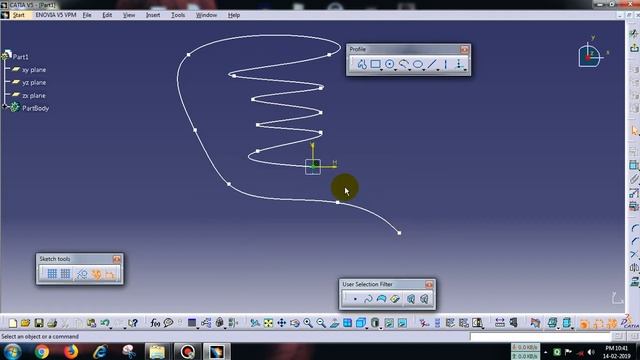Click the Windows Start button
The image size is (640, 360).
click(12, 351)
